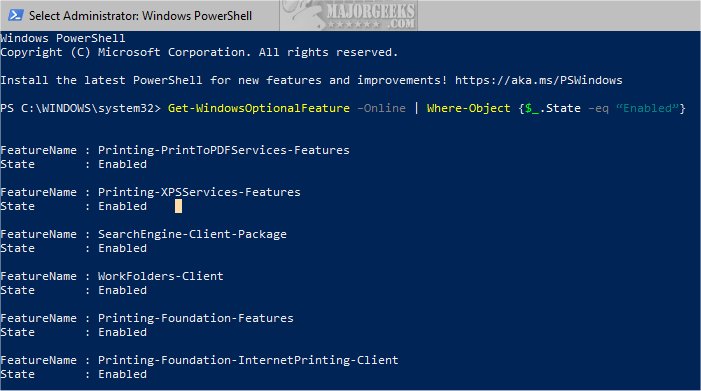Screen dimensions: 701x391
Task: Click the -eq operator in the command
Action: [598, 109]
